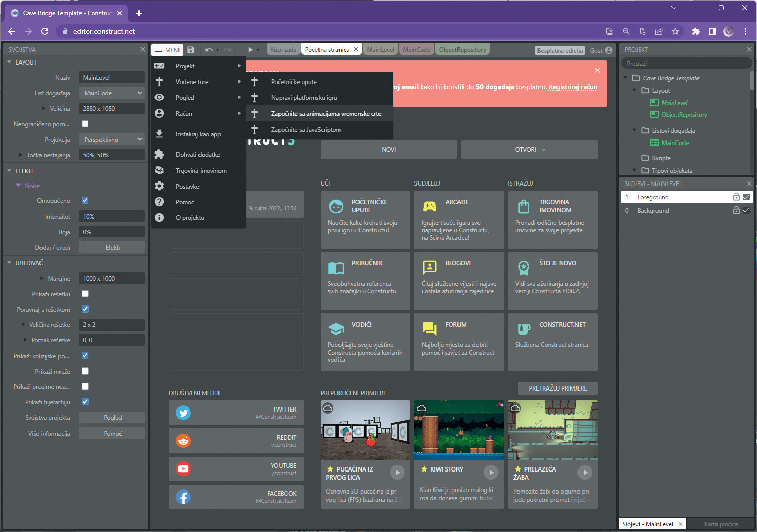Click the Reddit logo icon
This screenshot has width=757, height=532.
[183, 441]
